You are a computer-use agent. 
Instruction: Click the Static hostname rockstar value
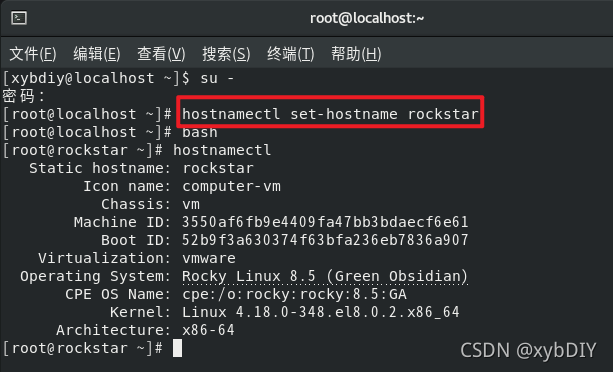click(x=218, y=168)
